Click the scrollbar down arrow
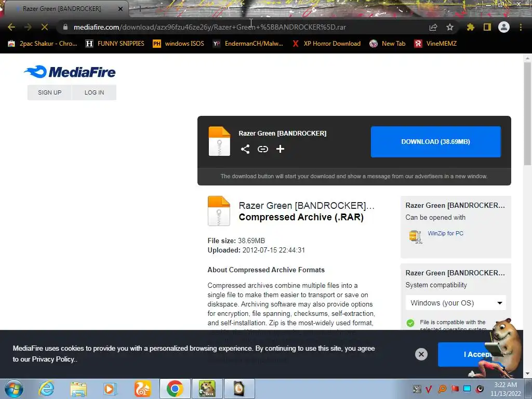 [x=527, y=374]
